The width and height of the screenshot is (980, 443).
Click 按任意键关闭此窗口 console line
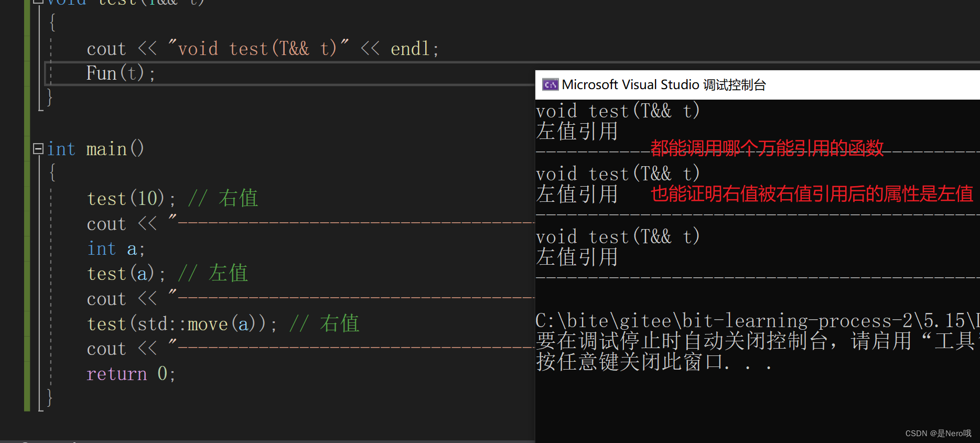(x=654, y=362)
